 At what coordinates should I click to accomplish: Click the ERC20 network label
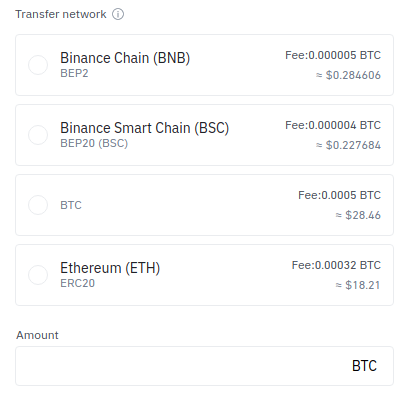tap(77, 283)
